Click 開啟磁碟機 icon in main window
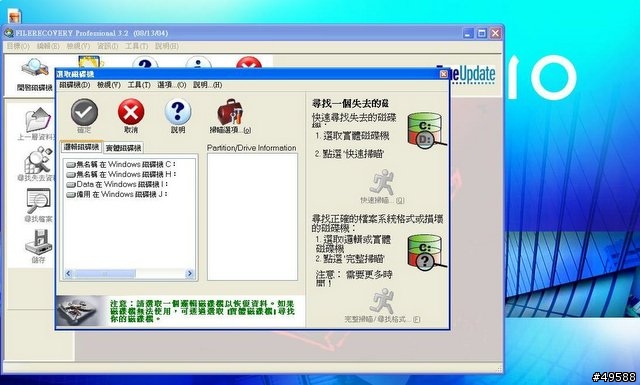The height and width of the screenshot is (385, 640). [x=35, y=68]
